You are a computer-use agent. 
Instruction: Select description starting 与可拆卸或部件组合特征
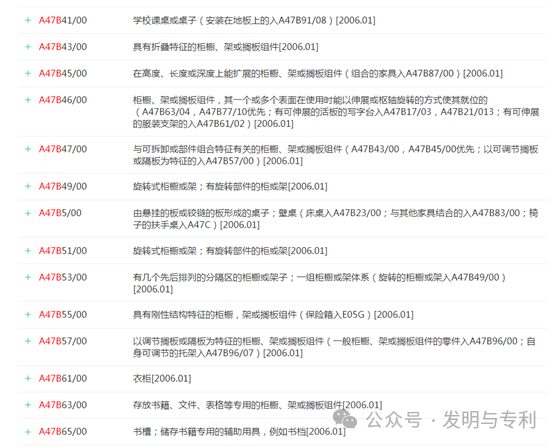pos(336,155)
